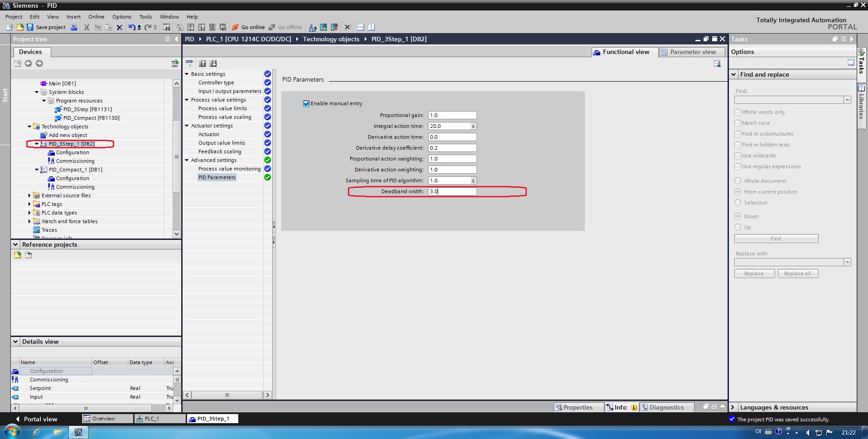Click the forward arrow in Project tree
Image resolution: width=868 pixels, height=439 pixels.
[x=39, y=63]
